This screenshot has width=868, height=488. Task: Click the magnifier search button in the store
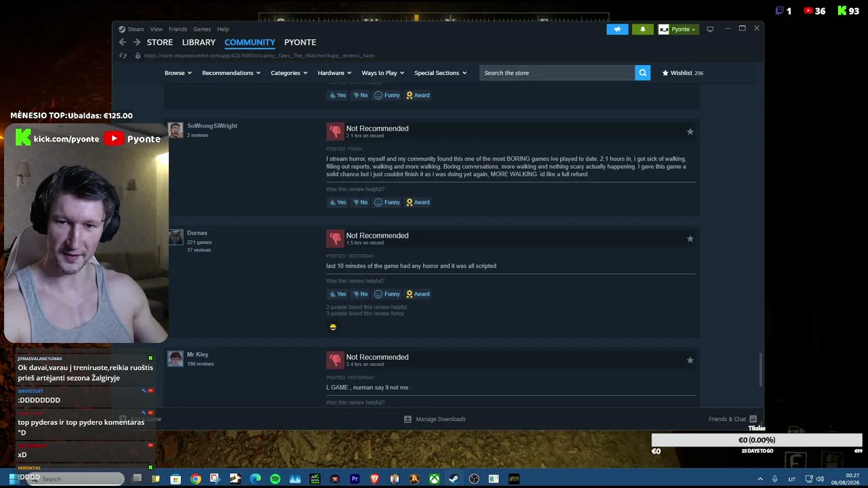pyautogui.click(x=643, y=73)
